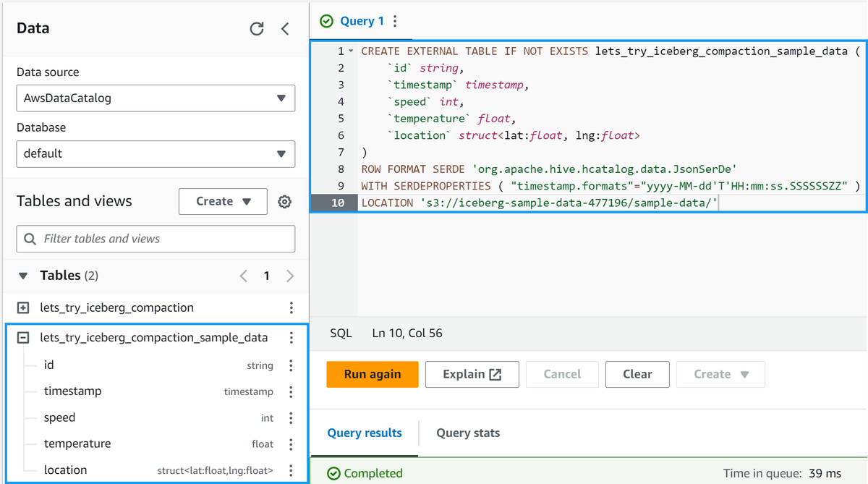Collapse the Data side panel
The width and height of the screenshot is (868, 484).
click(285, 29)
